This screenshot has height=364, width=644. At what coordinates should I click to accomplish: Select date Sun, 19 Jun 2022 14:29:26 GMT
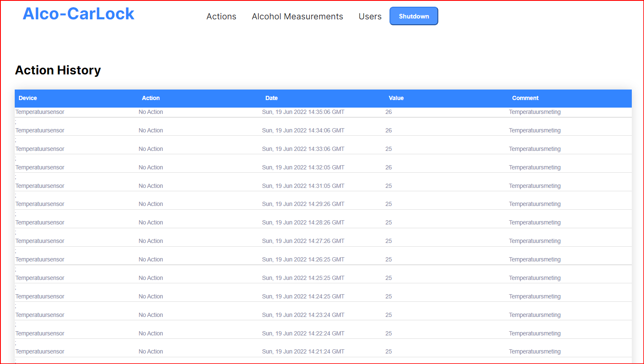(303, 204)
